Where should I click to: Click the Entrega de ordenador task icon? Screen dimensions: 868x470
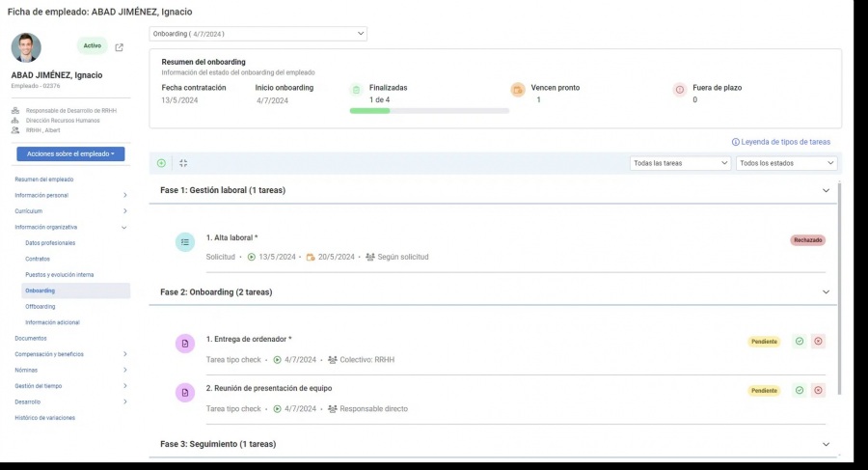(x=185, y=344)
